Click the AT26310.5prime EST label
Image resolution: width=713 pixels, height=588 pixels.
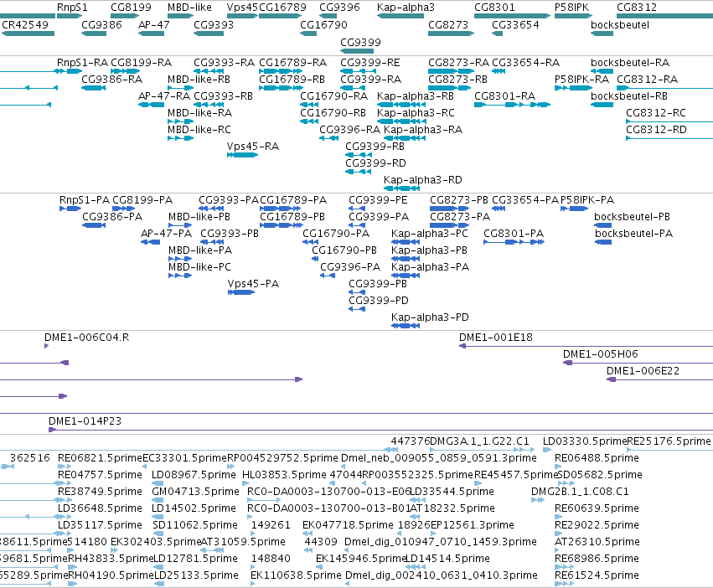tap(597, 542)
